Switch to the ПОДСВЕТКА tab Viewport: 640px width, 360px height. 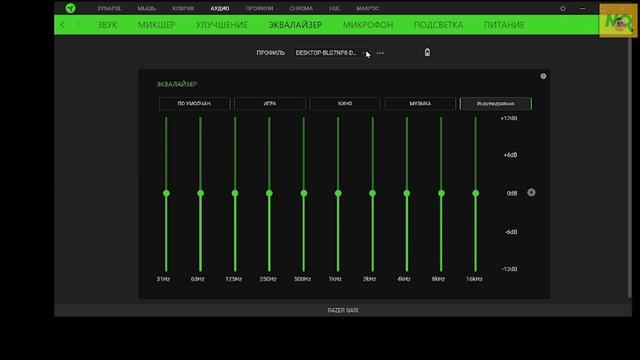[438, 25]
